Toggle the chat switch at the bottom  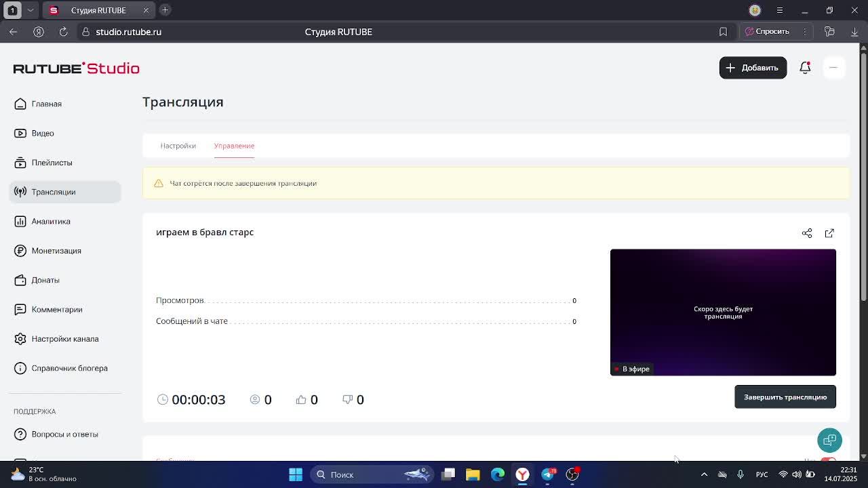pyautogui.click(x=828, y=460)
